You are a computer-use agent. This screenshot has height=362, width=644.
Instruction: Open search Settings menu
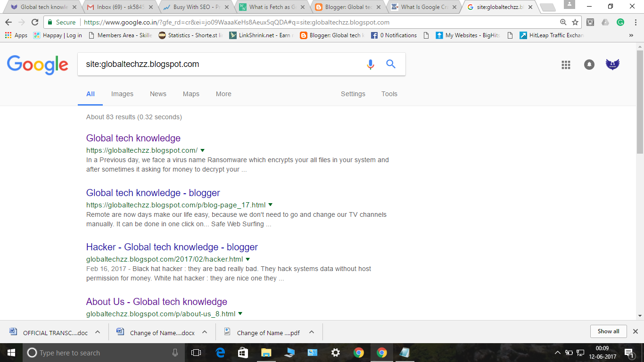click(x=353, y=94)
